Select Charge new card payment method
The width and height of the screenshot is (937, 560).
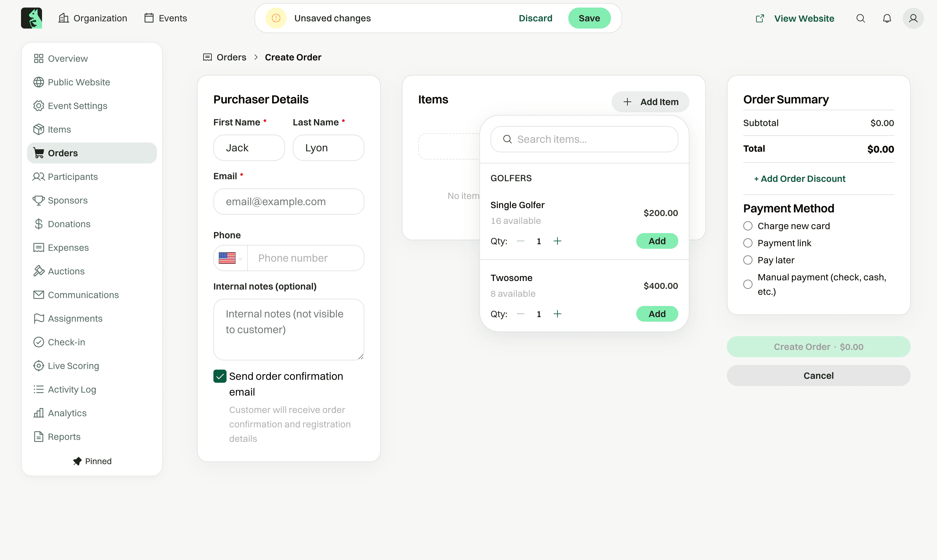[748, 226]
